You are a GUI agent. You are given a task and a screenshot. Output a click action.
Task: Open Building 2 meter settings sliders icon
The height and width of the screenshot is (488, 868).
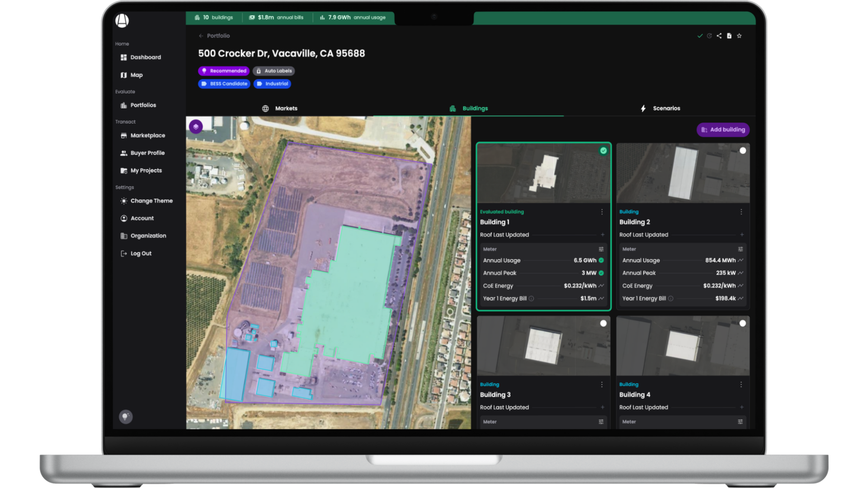click(741, 249)
